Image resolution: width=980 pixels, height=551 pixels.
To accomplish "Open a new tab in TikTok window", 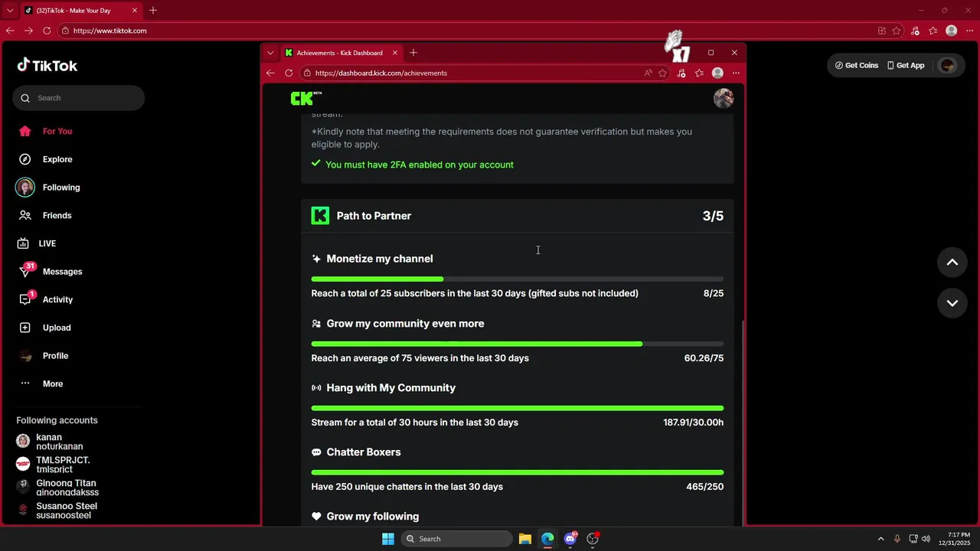I will 153,11.
